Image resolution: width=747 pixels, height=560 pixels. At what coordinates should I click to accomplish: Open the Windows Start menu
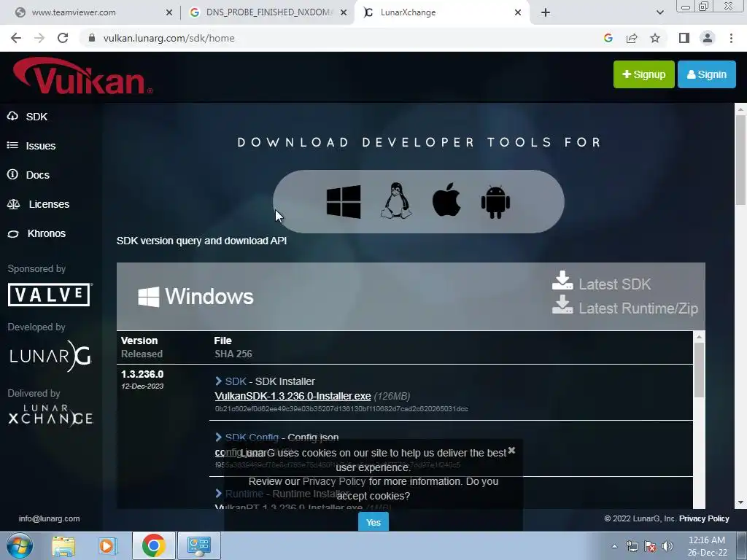click(19, 545)
